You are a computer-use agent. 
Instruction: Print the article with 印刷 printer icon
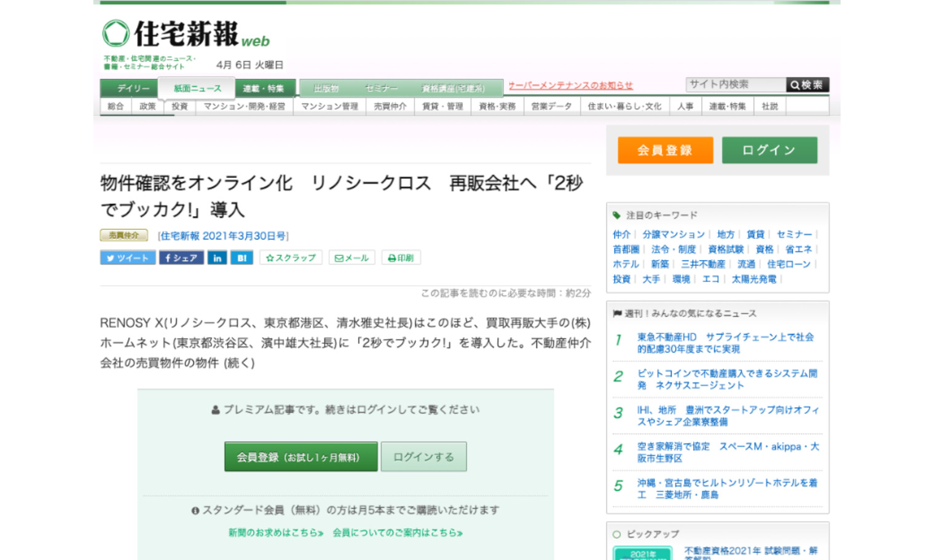(x=401, y=257)
